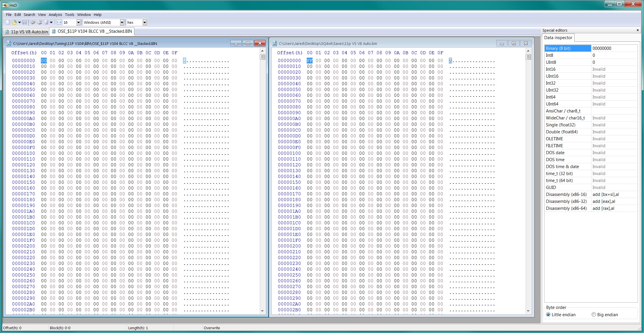Screen dimensions: 644x333
Task: Click the Binary (8 bit) value 00000000 field
Action: (614, 48)
